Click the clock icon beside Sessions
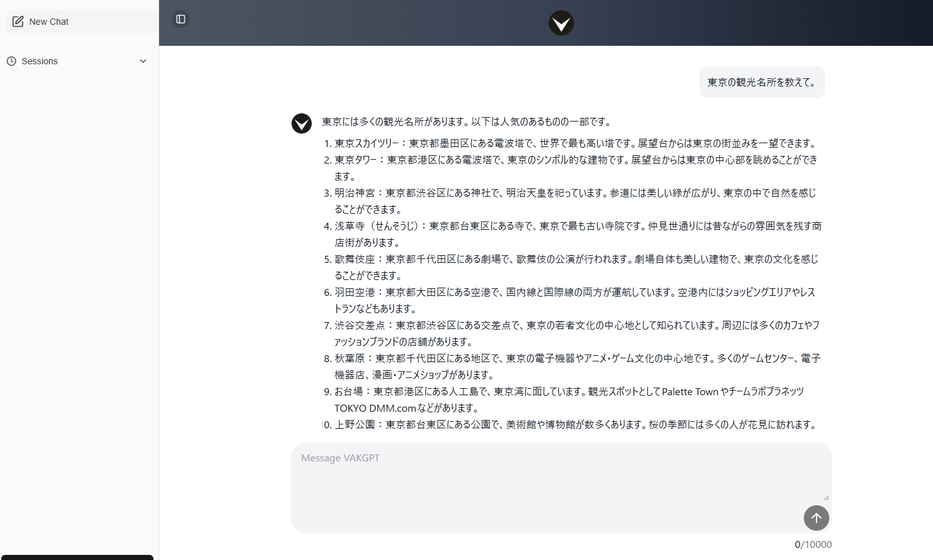This screenshot has height=560, width=933. (x=11, y=61)
